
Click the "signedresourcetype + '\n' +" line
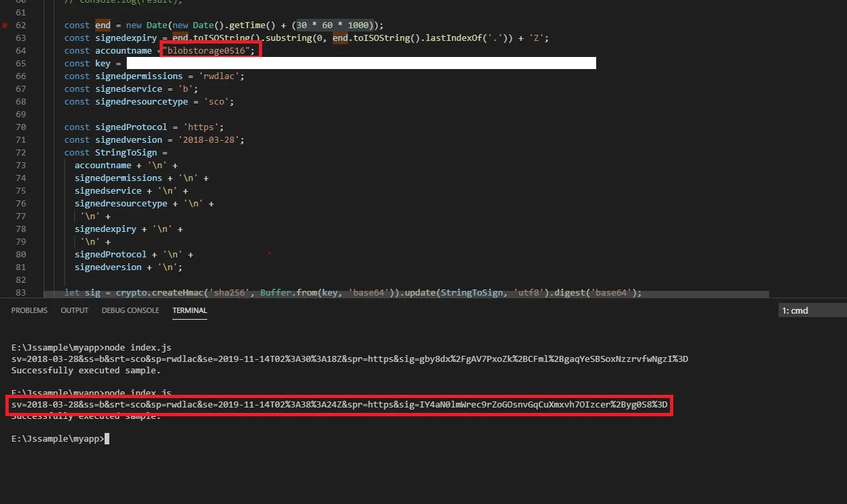144,203
